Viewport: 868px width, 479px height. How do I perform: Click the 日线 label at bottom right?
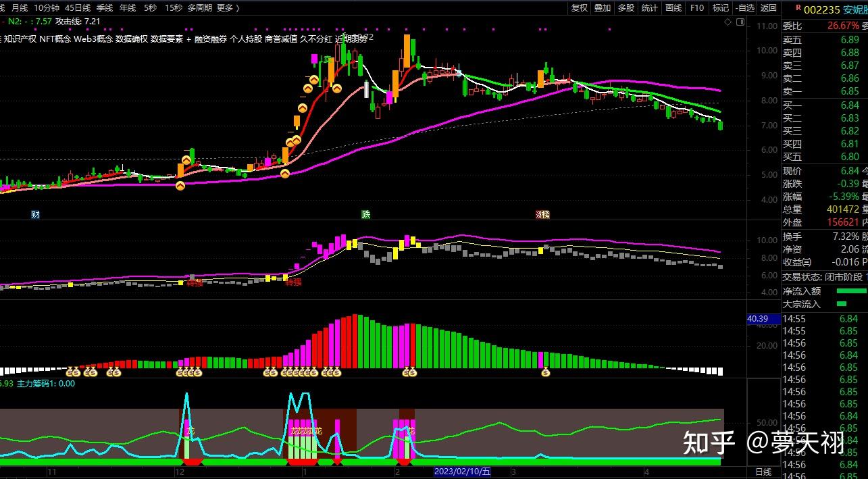pyautogui.click(x=763, y=472)
